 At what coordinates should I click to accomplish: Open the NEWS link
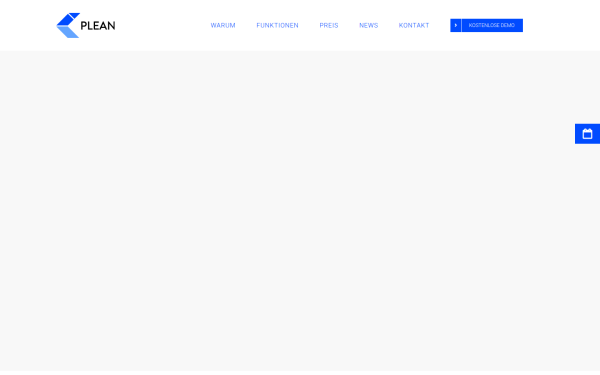point(368,25)
